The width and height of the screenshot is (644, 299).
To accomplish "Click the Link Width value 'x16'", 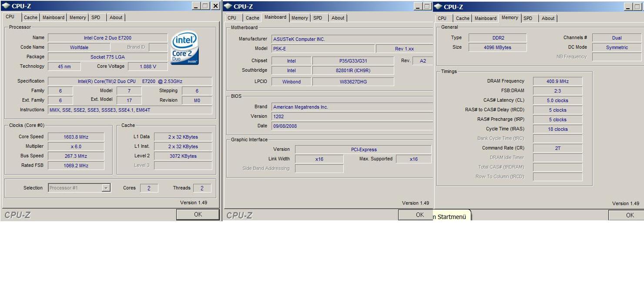I will (319, 159).
